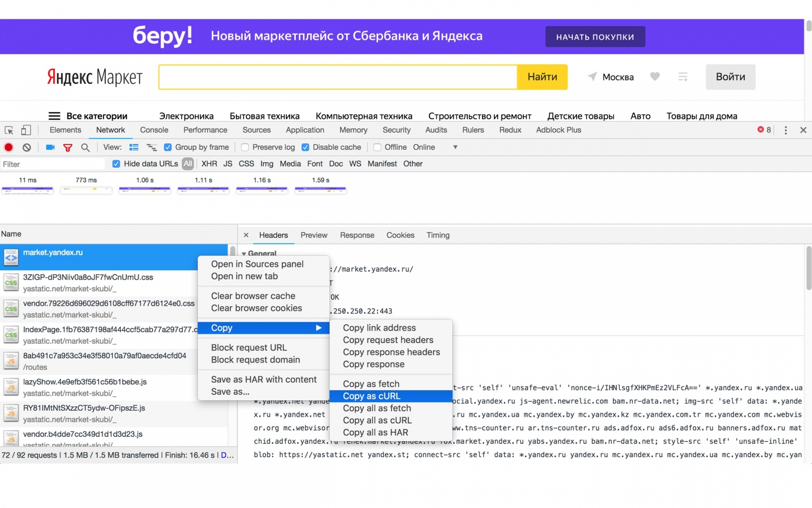Click the Найти search button

click(x=543, y=77)
